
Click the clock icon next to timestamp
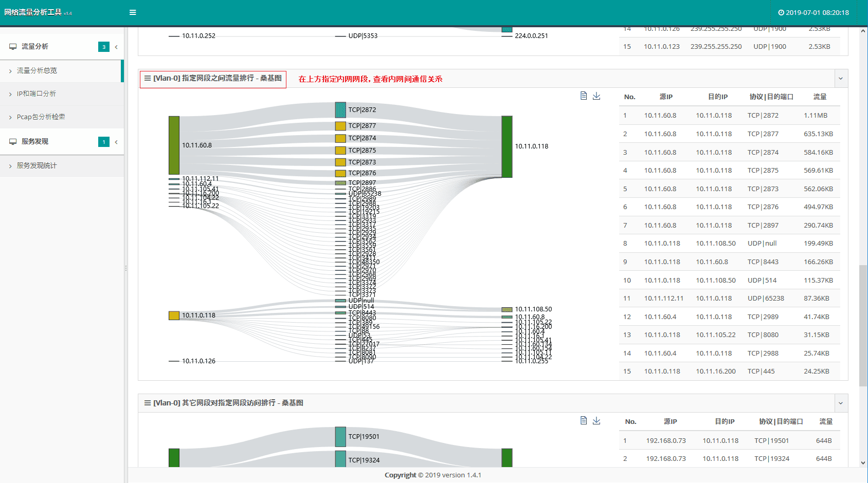tap(781, 13)
